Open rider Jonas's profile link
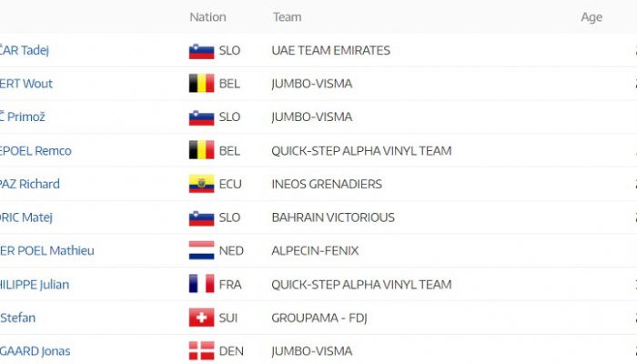The height and width of the screenshot is (364, 637). tap(35, 351)
